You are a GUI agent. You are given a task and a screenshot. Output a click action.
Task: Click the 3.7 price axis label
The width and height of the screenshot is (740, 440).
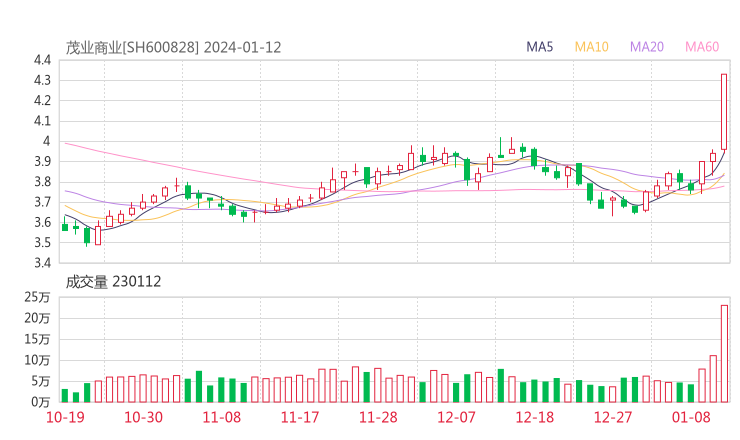click(x=42, y=202)
